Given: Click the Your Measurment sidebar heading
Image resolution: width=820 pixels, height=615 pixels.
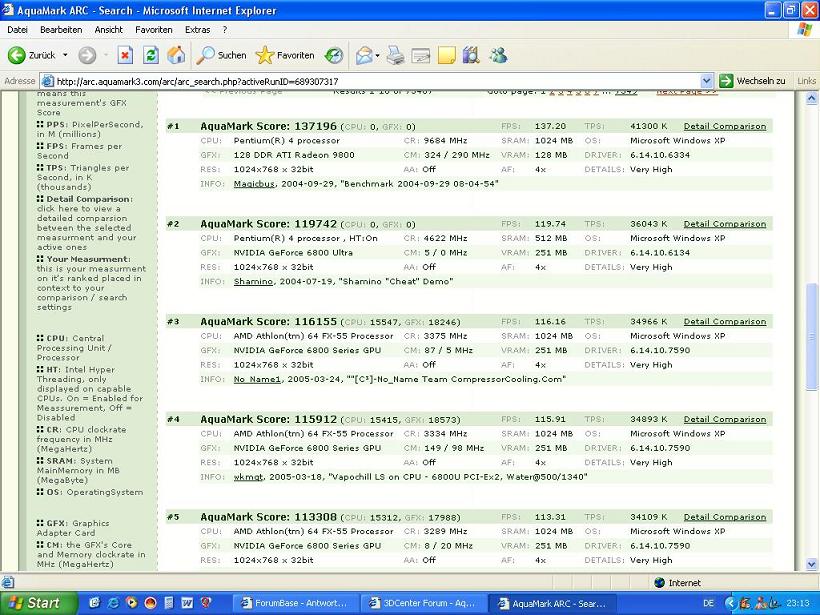Looking at the screenshot, I should [88, 259].
